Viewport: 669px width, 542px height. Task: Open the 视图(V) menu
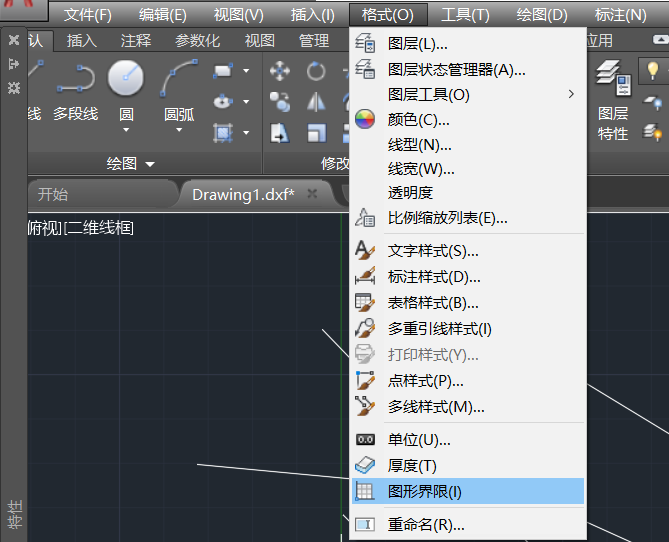click(x=239, y=15)
